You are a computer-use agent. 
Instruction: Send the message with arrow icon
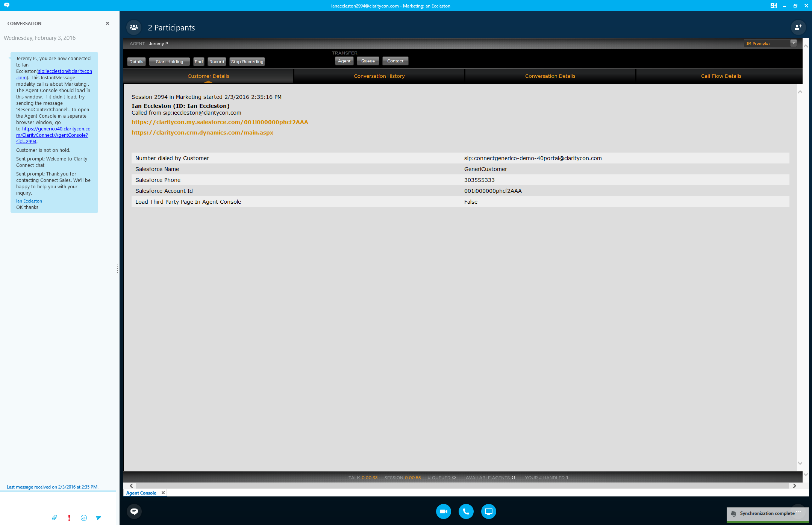[x=98, y=517]
